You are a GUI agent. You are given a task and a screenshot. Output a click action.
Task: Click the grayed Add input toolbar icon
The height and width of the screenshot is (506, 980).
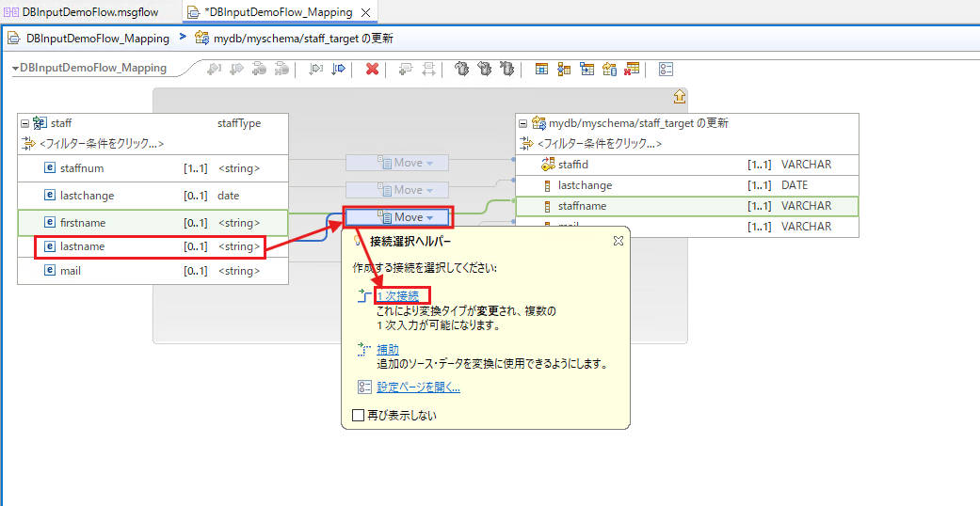click(215, 70)
